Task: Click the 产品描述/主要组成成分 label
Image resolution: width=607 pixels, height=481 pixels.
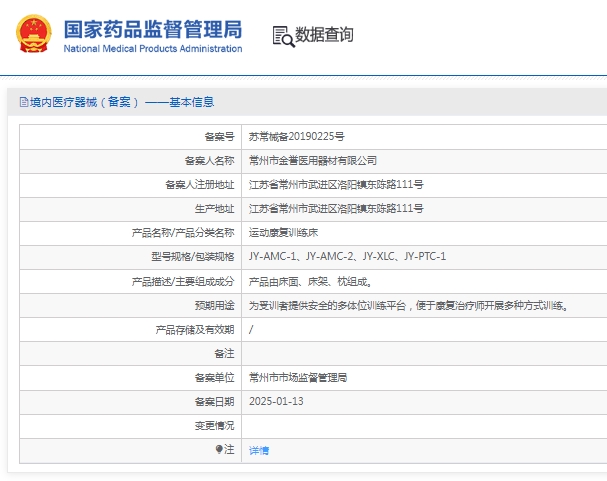Action: [x=183, y=282]
